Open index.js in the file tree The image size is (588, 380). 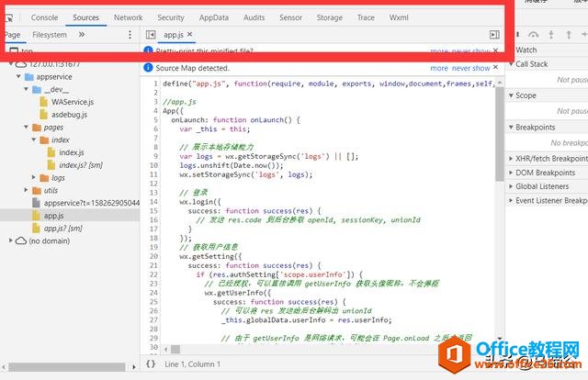pyautogui.click(x=72, y=152)
